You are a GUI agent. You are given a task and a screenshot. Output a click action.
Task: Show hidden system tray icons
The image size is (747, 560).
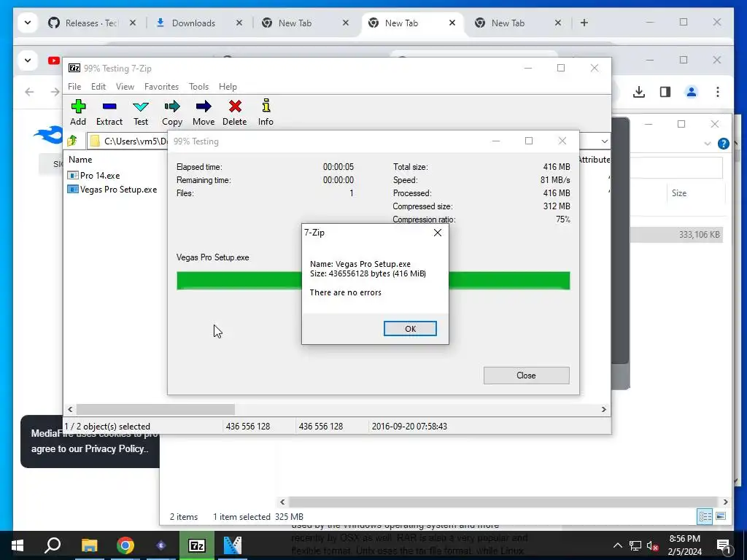[x=617, y=545]
